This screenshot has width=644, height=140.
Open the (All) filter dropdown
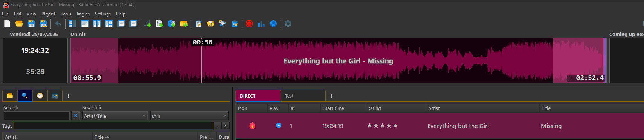point(189,116)
